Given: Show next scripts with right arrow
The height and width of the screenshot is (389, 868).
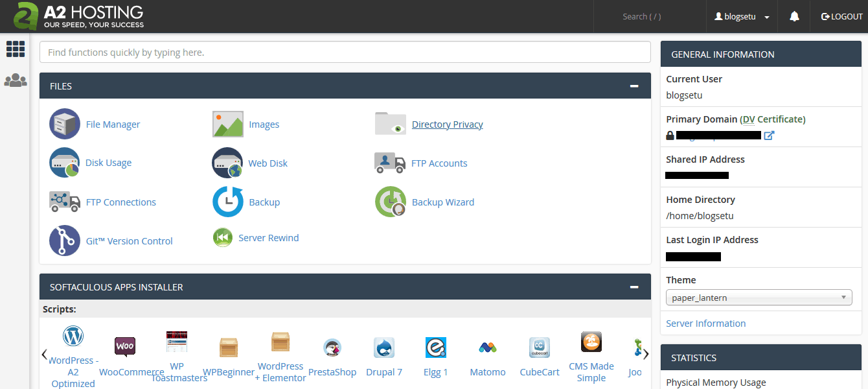Looking at the screenshot, I should click(x=646, y=354).
